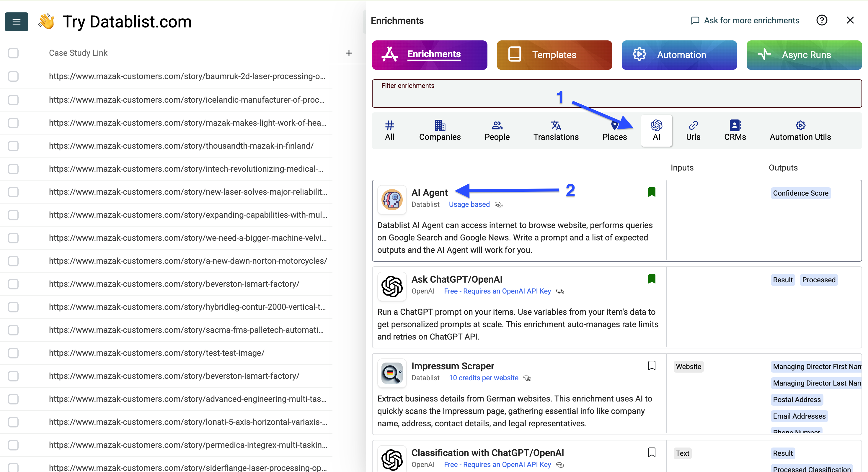
Task: Click the waving hand emoji in title
Action: (x=46, y=22)
